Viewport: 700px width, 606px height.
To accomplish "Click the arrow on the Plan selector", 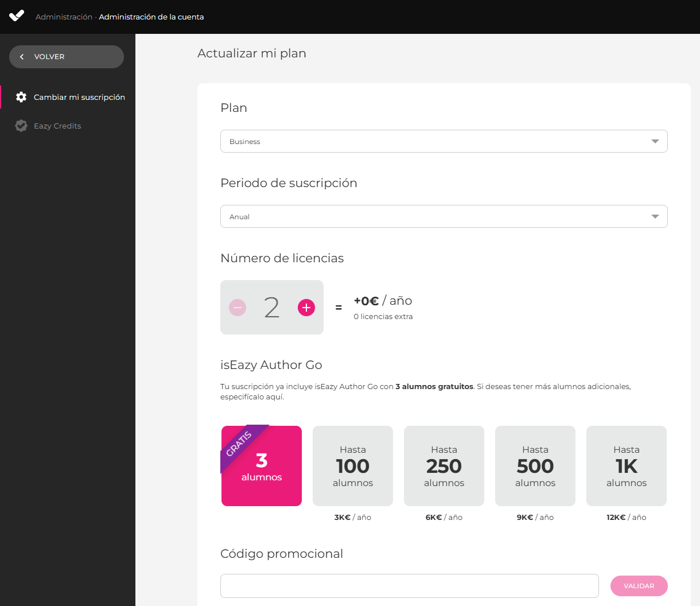I will pyautogui.click(x=655, y=141).
